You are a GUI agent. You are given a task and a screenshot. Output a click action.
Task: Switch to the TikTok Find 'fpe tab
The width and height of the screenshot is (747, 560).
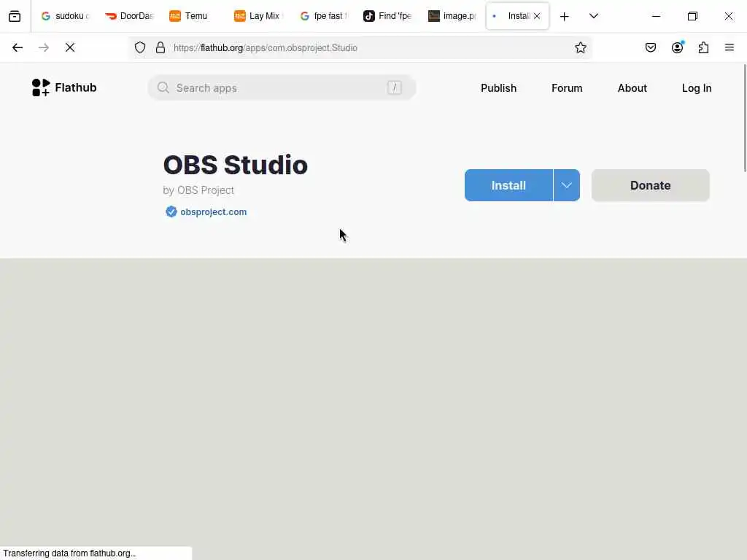coord(388,16)
